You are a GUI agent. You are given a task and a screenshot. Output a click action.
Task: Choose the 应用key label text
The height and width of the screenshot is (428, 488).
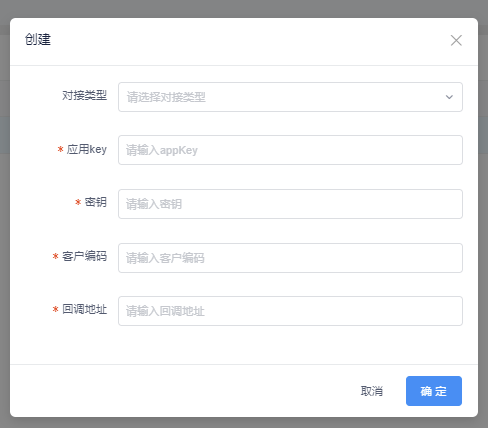87,149
